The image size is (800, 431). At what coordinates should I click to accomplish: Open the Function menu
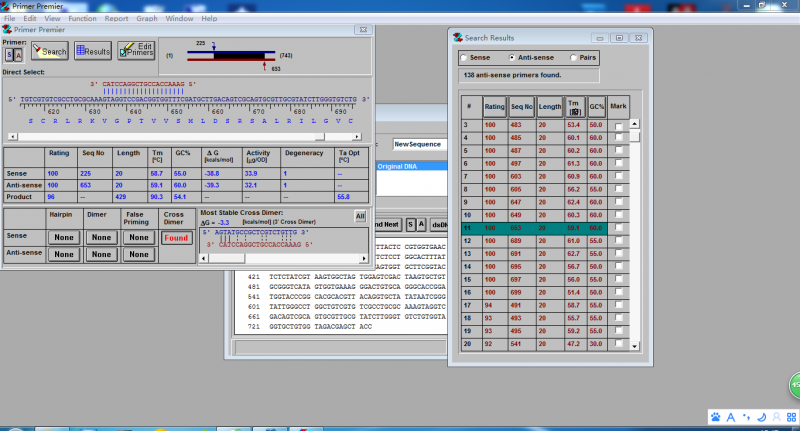coord(83,19)
